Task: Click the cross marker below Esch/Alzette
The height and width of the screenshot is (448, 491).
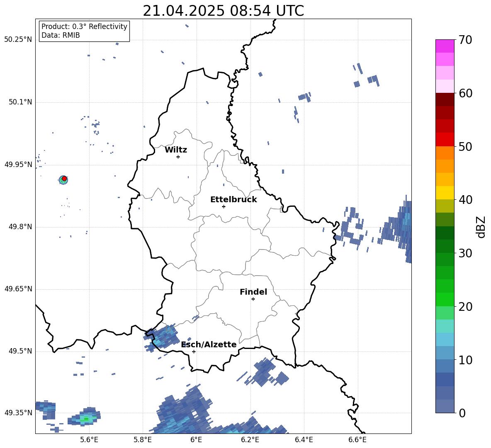Action: pos(194,351)
